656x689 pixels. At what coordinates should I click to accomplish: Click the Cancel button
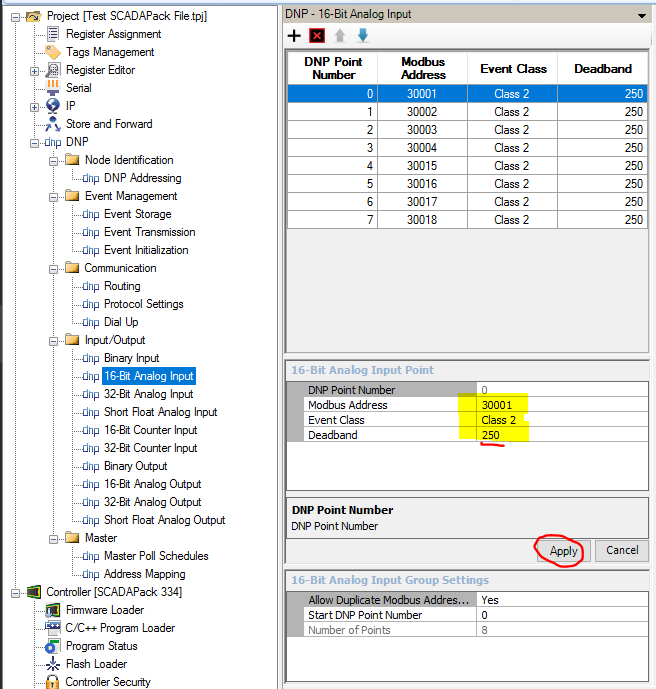[x=622, y=551]
